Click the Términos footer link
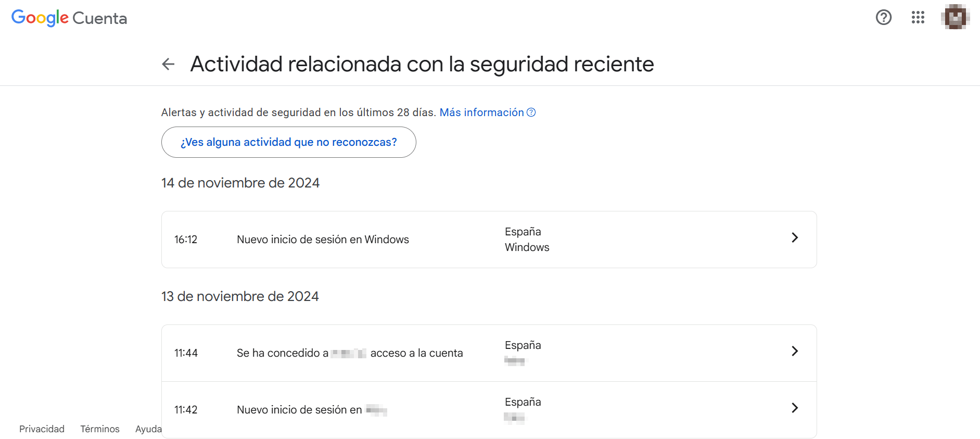Screen dimensions: 980x439 (100, 429)
